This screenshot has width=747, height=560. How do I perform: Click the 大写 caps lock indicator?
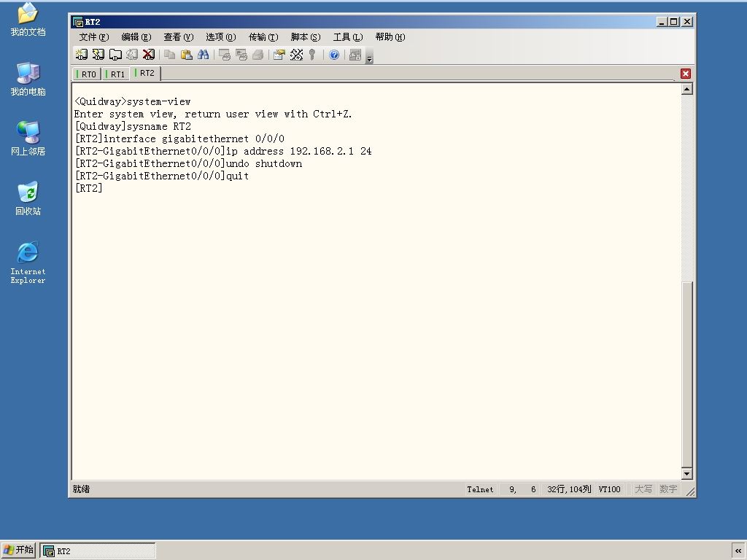643,489
